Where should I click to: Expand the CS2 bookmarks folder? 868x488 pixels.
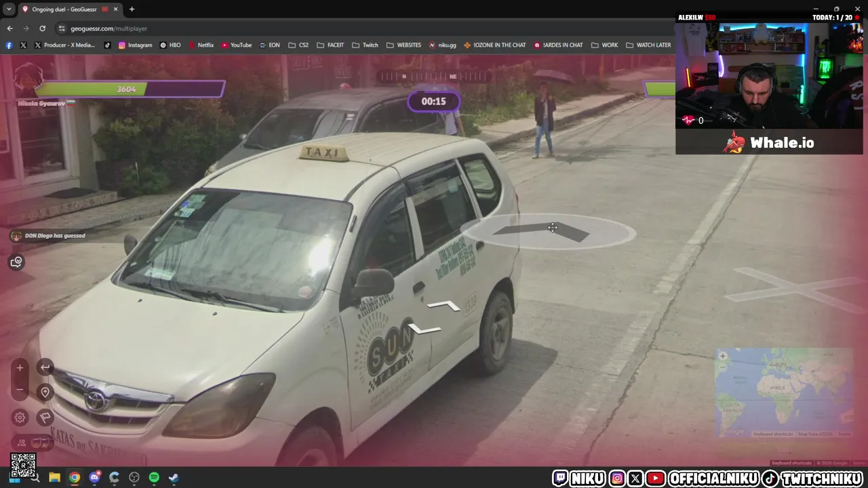[298, 45]
